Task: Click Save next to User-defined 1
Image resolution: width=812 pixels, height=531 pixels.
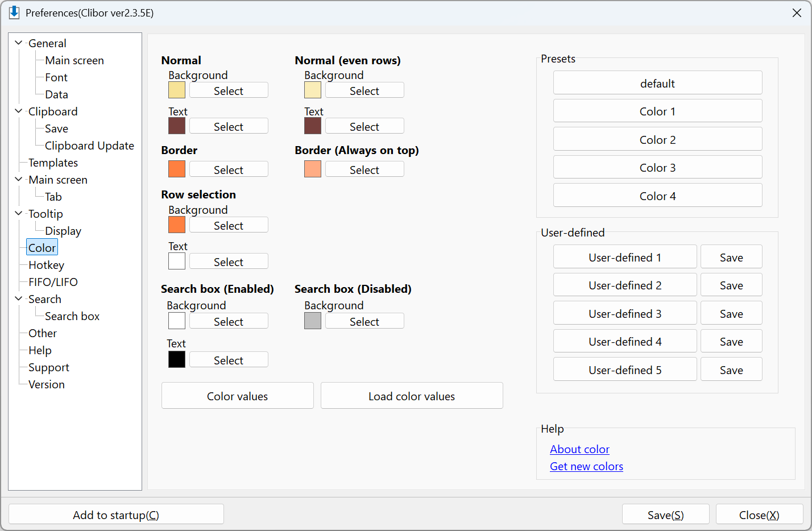Action: point(731,257)
